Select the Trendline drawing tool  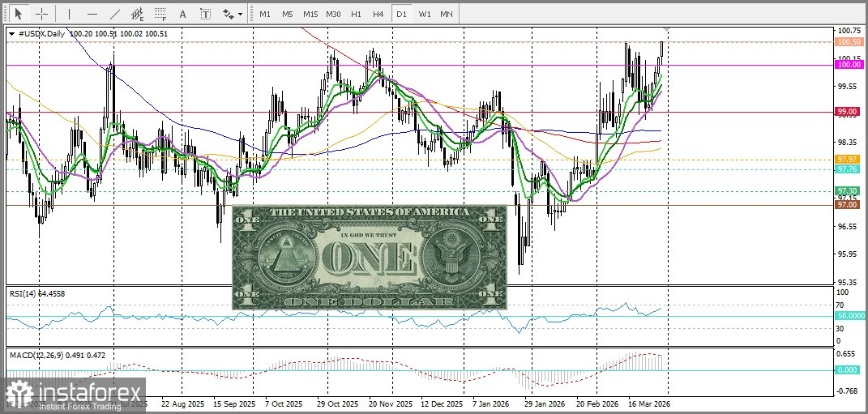pyautogui.click(x=115, y=14)
